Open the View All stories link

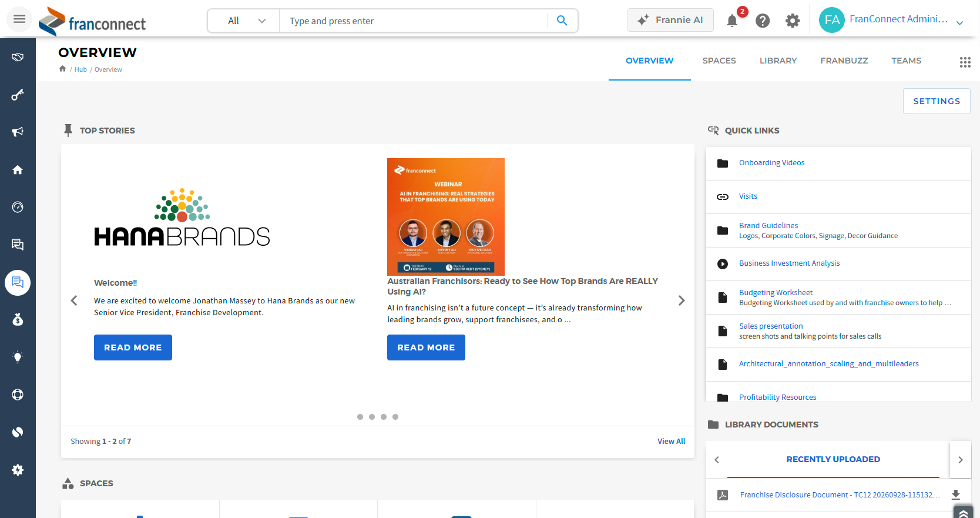(671, 442)
